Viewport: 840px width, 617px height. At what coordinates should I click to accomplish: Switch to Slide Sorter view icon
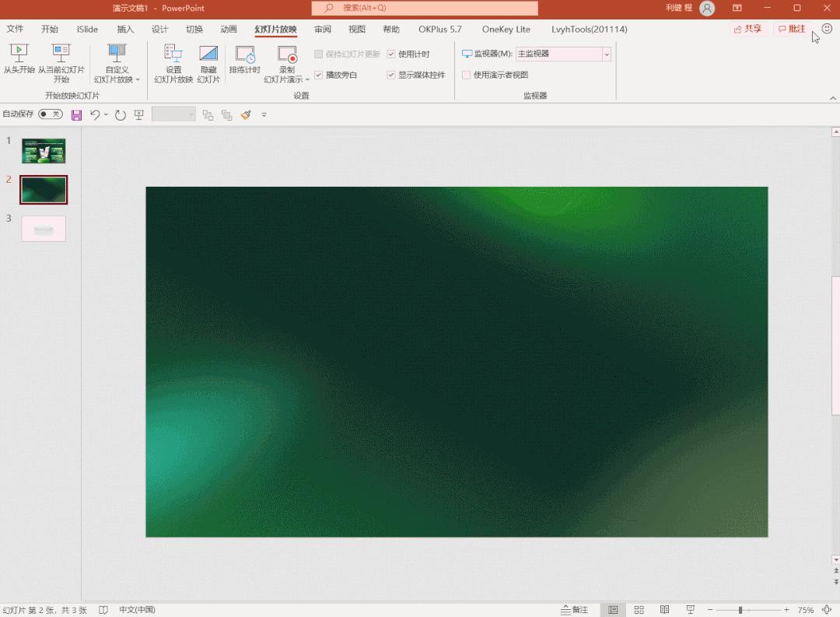(x=639, y=609)
